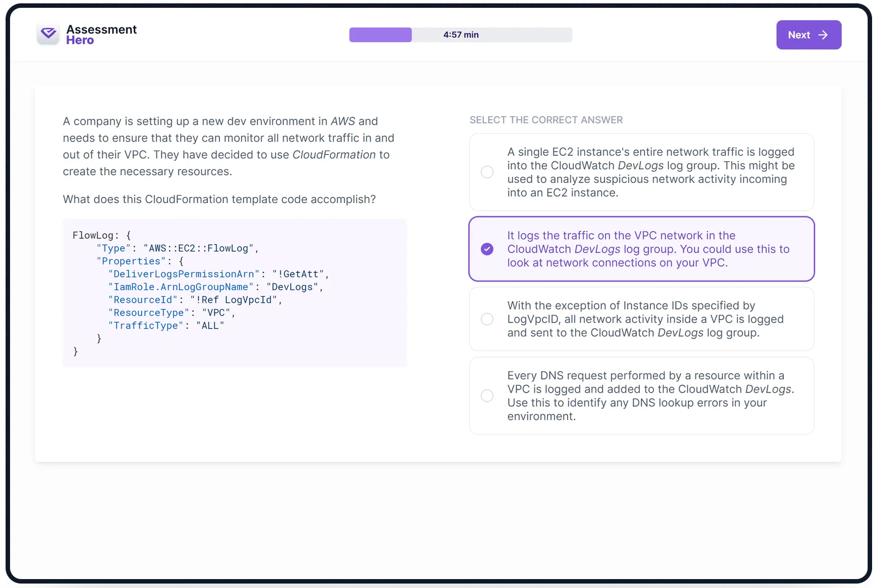Select radio for single EC2 instance answer
Image resolution: width=876 pixels, height=588 pixels.
click(487, 172)
